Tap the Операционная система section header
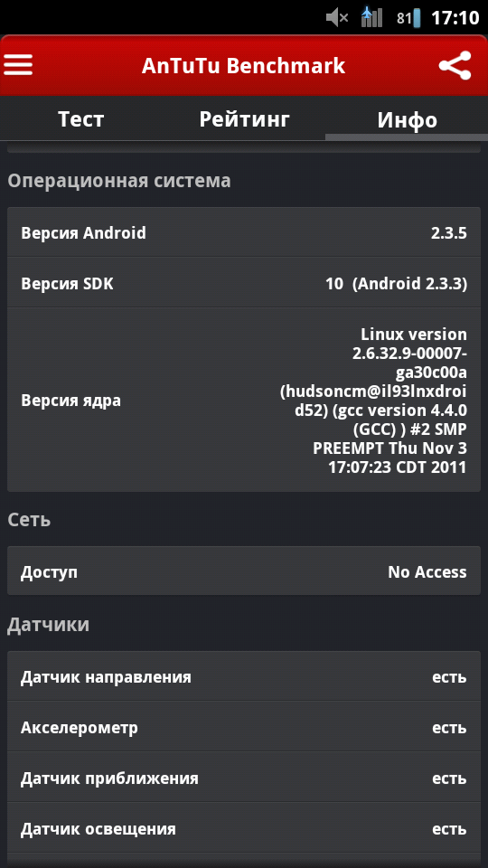This screenshot has height=868, width=488. 119,181
